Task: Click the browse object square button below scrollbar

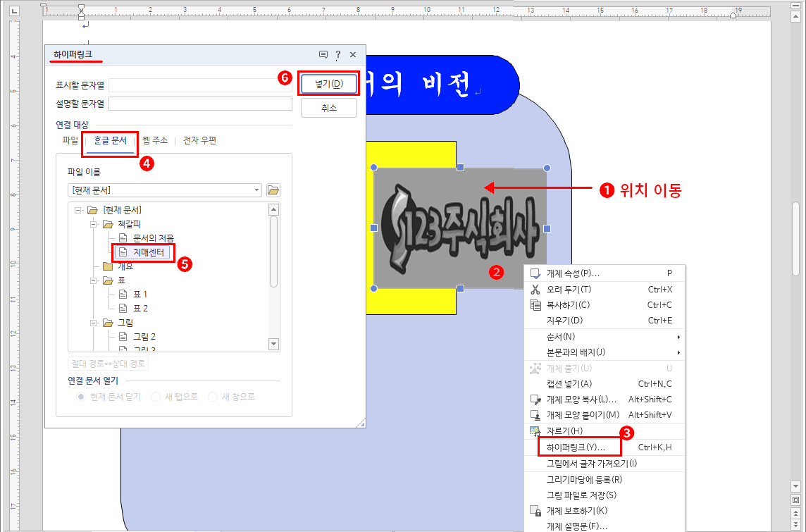Action: (795, 499)
